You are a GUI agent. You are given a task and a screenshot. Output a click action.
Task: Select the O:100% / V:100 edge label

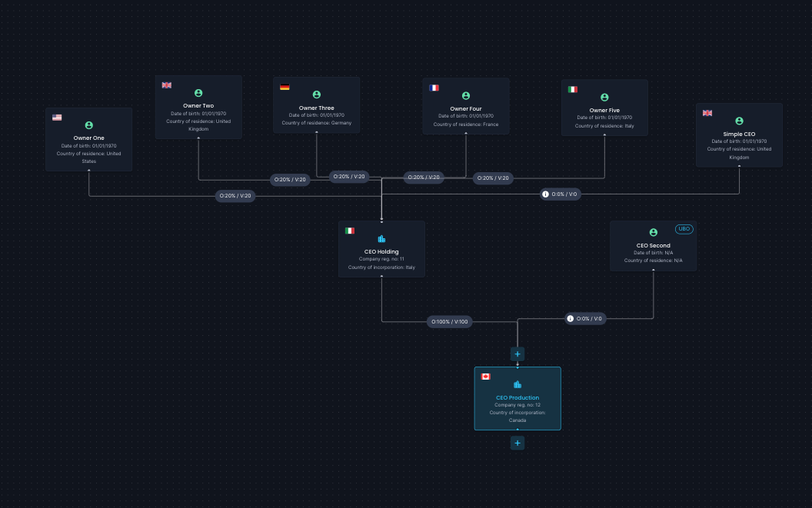(450, 321)
